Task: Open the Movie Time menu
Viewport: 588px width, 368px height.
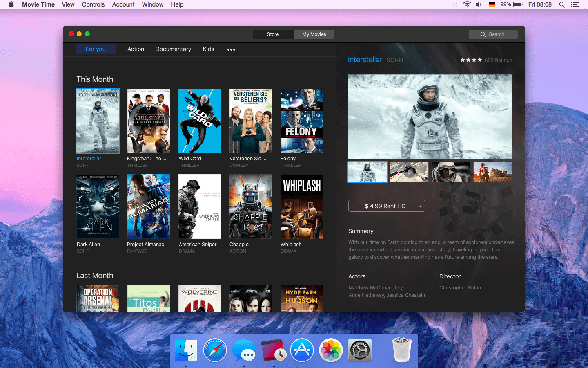Action: point(38,4)
